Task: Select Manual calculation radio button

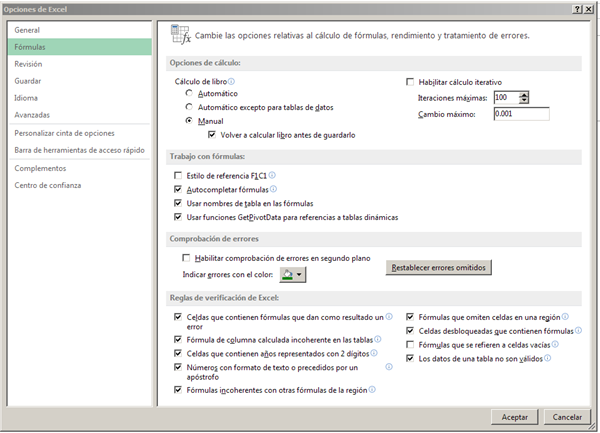Action: coord(189,120)
